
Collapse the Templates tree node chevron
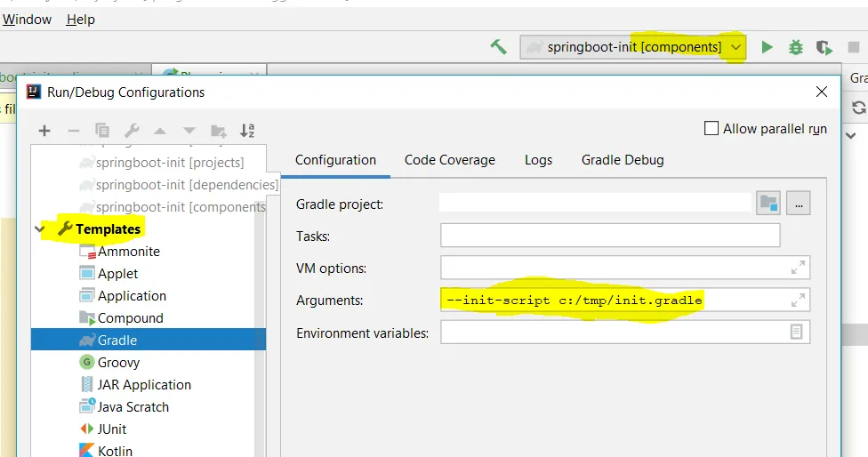pyautogui.click(x=39, y=229)
